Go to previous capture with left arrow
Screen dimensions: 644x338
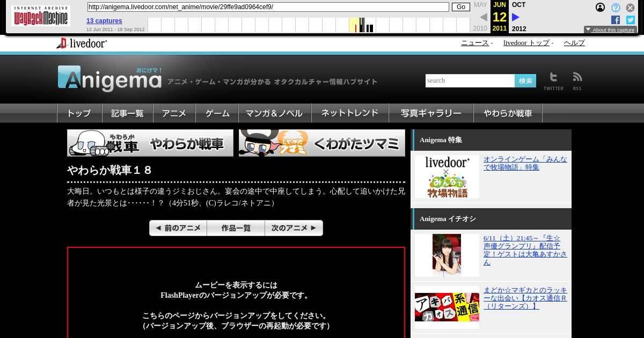[484, 17]
